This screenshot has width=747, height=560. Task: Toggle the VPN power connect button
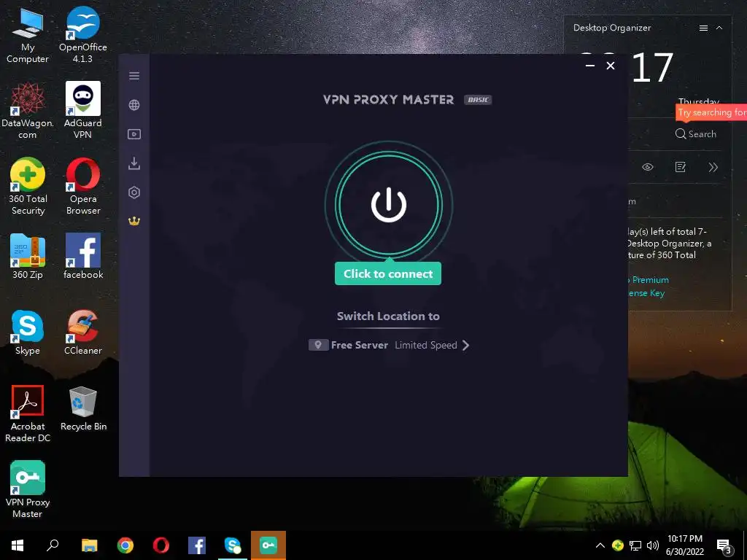pyautogui.click(x=388, y=205)
